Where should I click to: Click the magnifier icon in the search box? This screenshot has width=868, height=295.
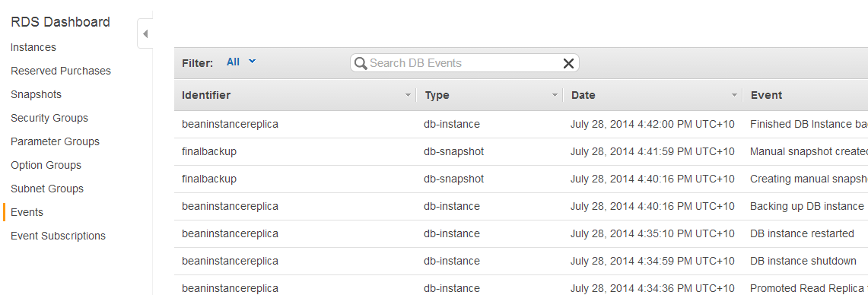point(361,63)
